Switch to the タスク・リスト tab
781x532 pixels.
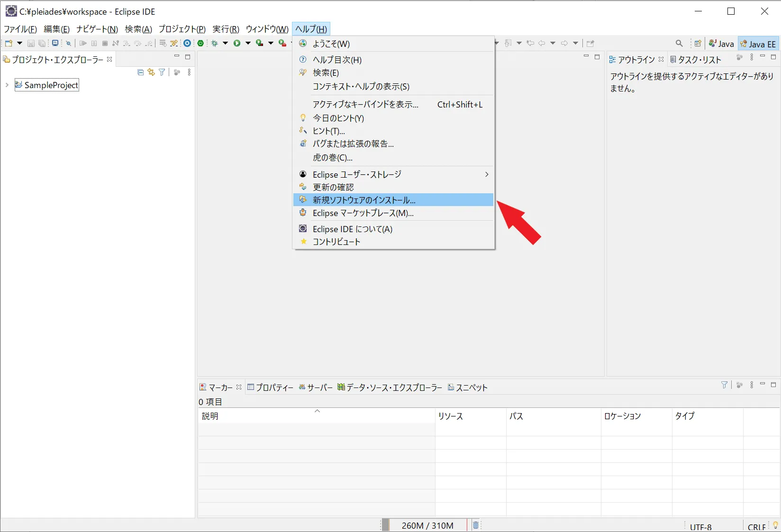[x=695, y=59]
